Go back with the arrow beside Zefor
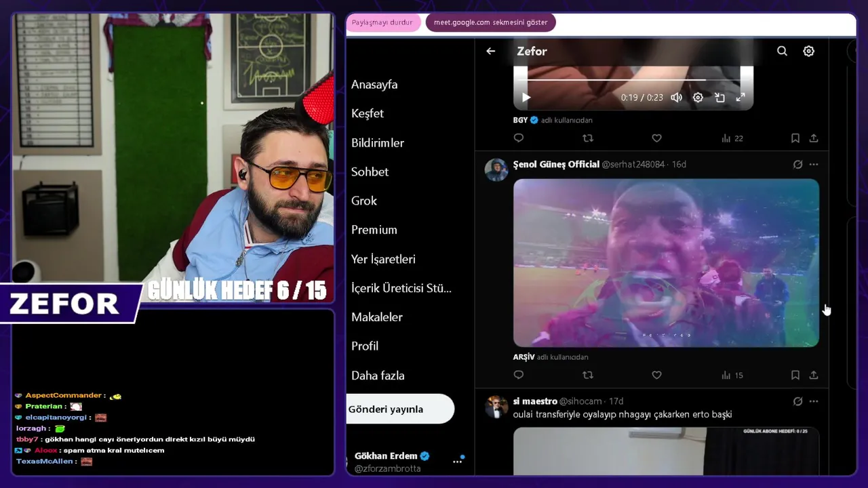868x488 pixels. point(490,51)
